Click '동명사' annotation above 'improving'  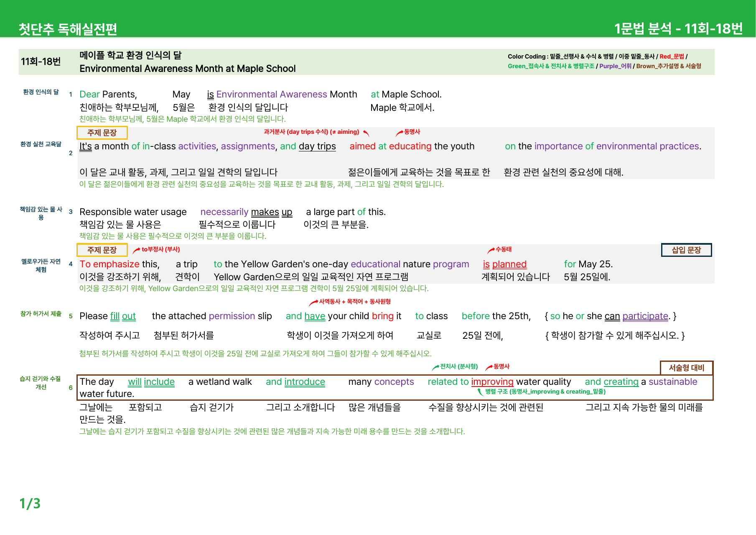click(501, 366)
